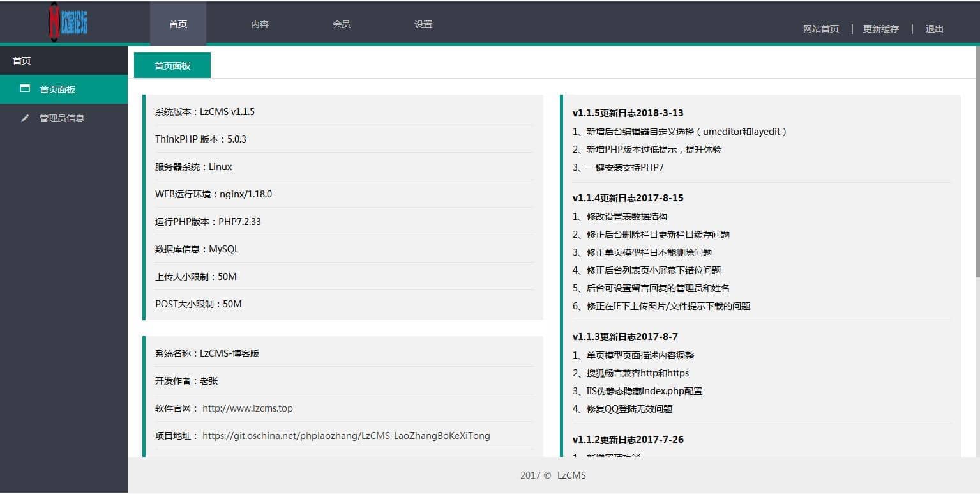Click the 首页 section header in the sidebar

point(22,61)
